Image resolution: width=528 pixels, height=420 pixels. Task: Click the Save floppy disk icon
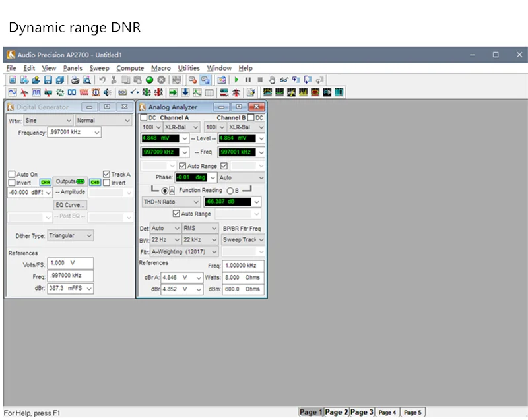[48, 80]
